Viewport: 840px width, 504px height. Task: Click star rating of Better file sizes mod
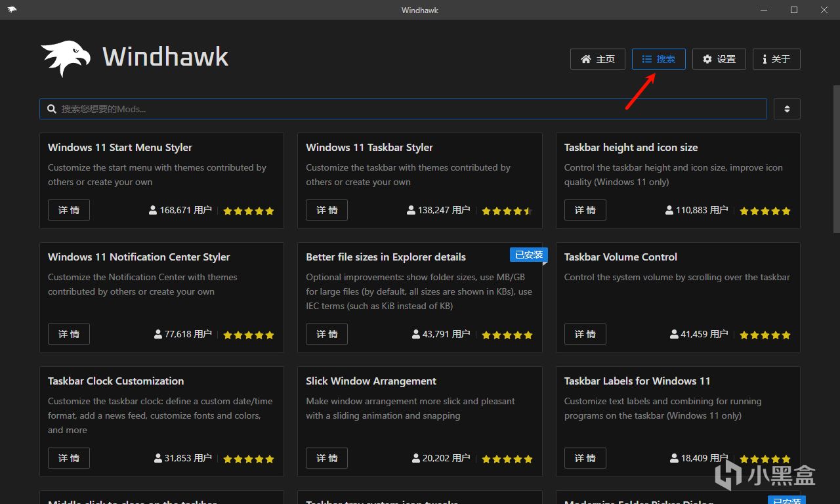click(507, 335)
